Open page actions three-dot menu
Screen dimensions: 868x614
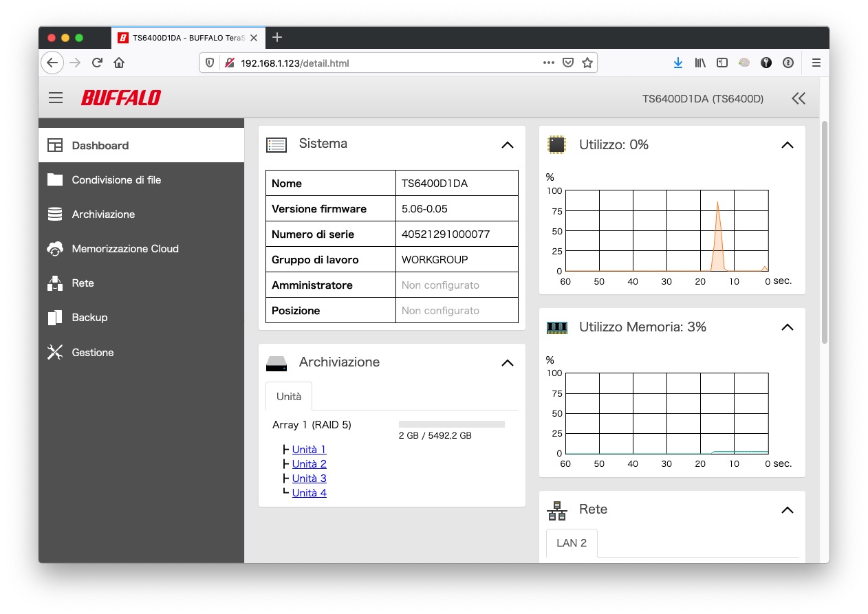(x=548, y=63)
